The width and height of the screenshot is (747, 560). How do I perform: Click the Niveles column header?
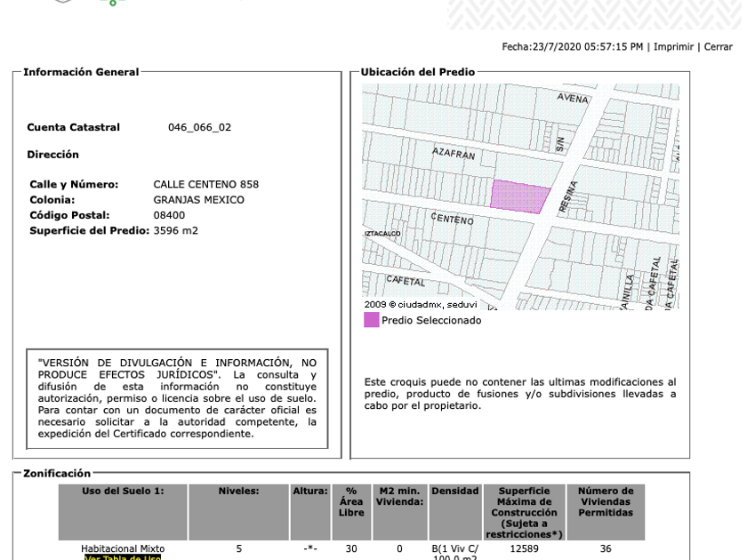coord(238,512)
